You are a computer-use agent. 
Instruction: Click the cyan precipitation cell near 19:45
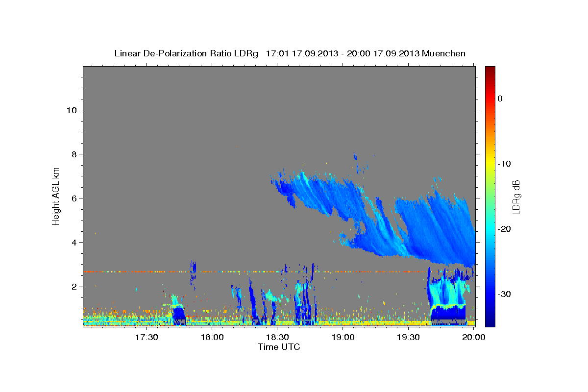coord(447,293)
